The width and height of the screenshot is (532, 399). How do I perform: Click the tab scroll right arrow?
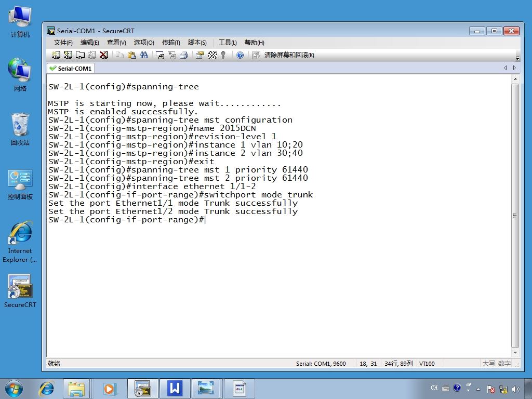[514, 68]
